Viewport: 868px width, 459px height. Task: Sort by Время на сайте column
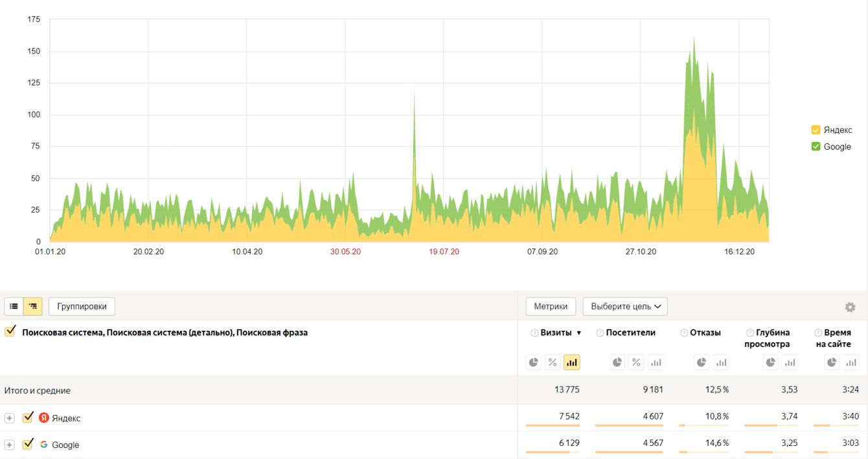834,338
